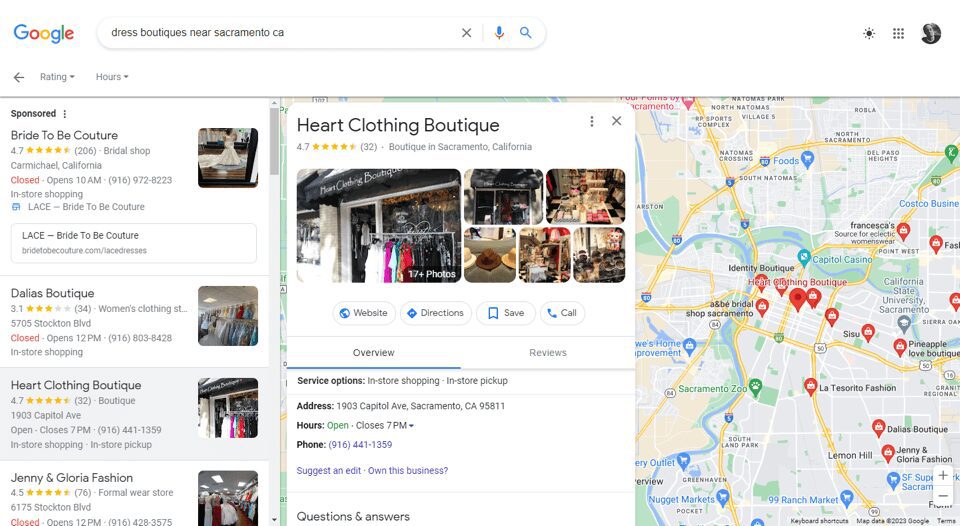Click the Identity Boutique map label
The height and width of the screenshot is (526, 960).
point(761,268)
